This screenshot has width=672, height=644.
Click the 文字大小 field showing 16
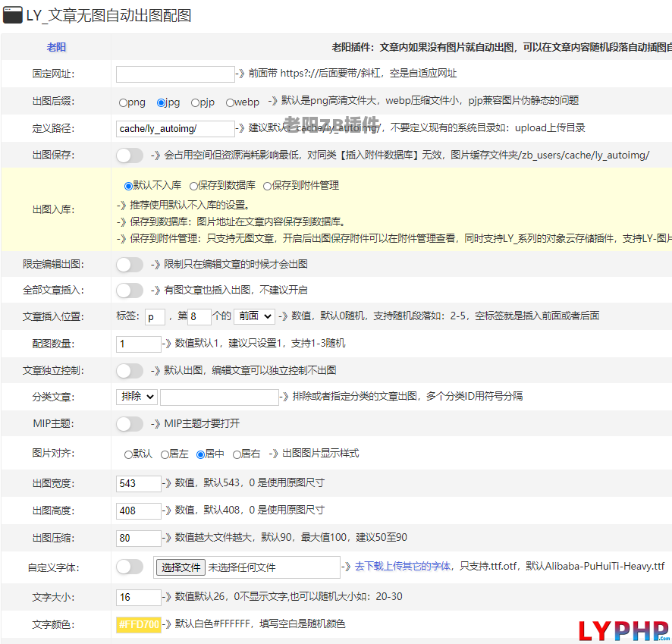[x=139, y=597]
